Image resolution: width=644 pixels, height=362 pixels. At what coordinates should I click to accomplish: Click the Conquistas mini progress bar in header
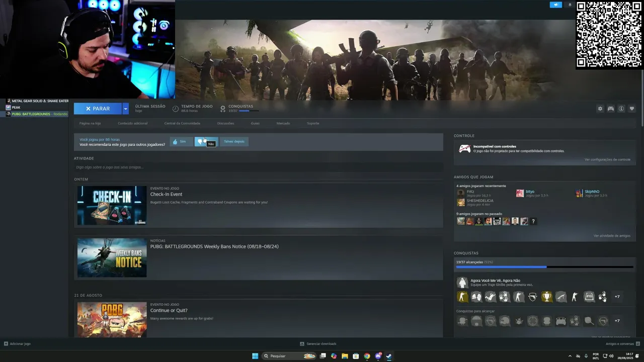click(249, 111)
